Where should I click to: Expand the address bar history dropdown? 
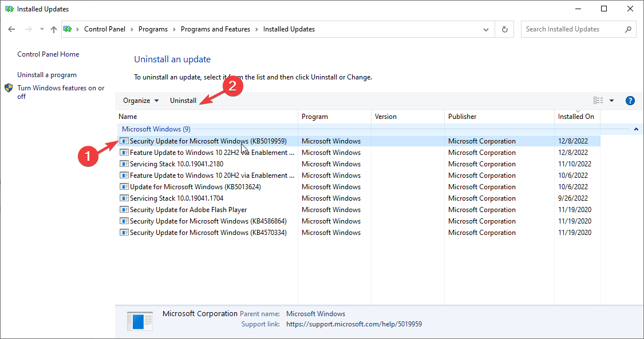(485, 29)
